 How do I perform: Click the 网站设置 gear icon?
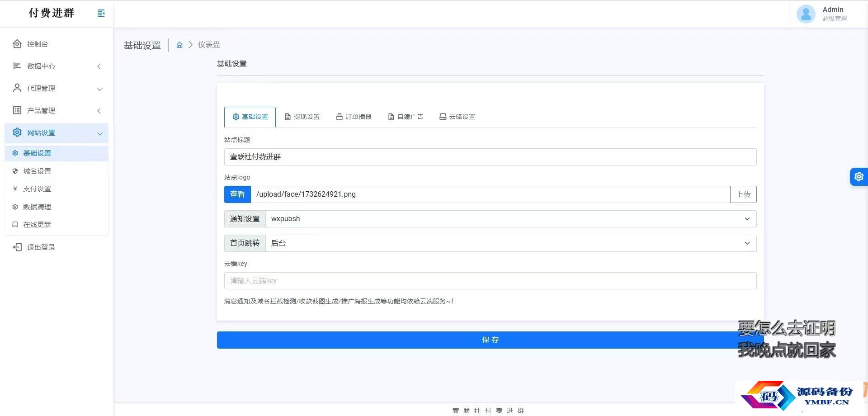click(x=17, y=132)
